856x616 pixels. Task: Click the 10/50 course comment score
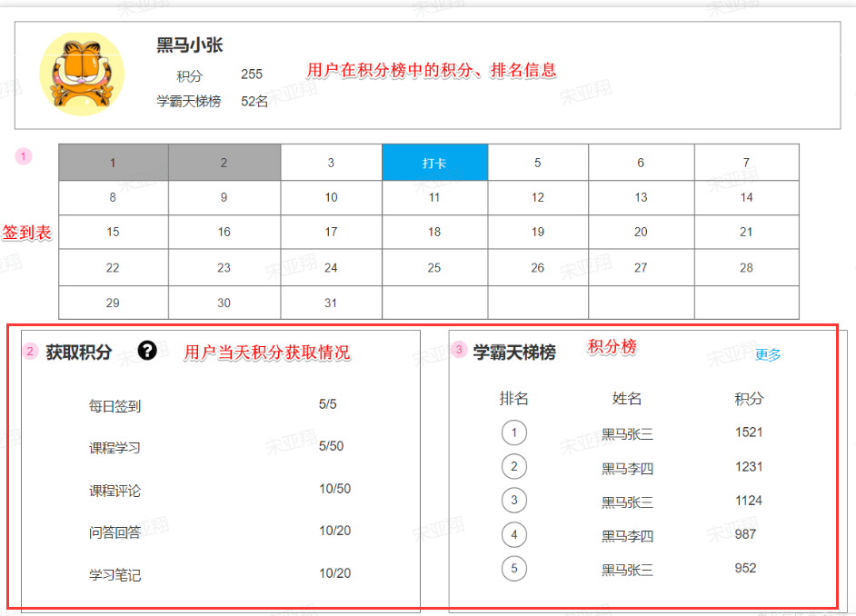point(335,489)
